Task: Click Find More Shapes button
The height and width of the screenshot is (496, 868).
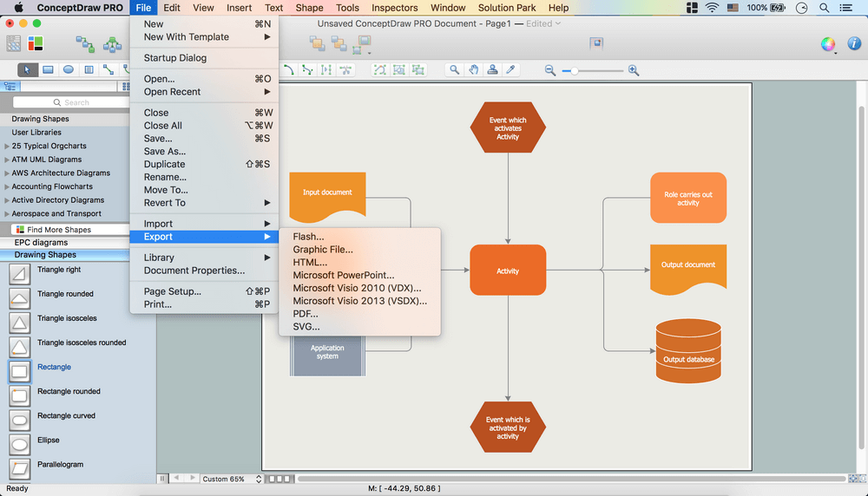Action: (x=59, y=230)
